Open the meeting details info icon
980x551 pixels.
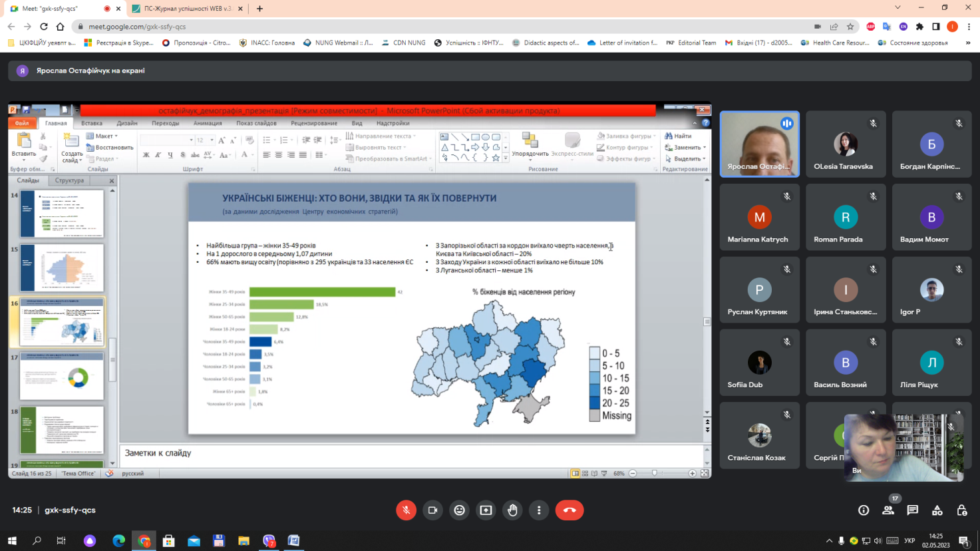[864, 510]
